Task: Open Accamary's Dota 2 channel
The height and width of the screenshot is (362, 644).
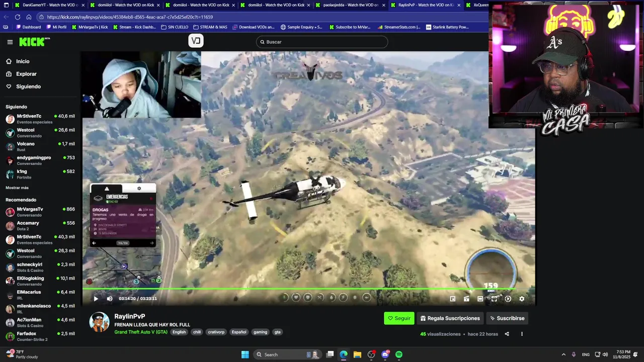Action: click(x=40, y=226)
